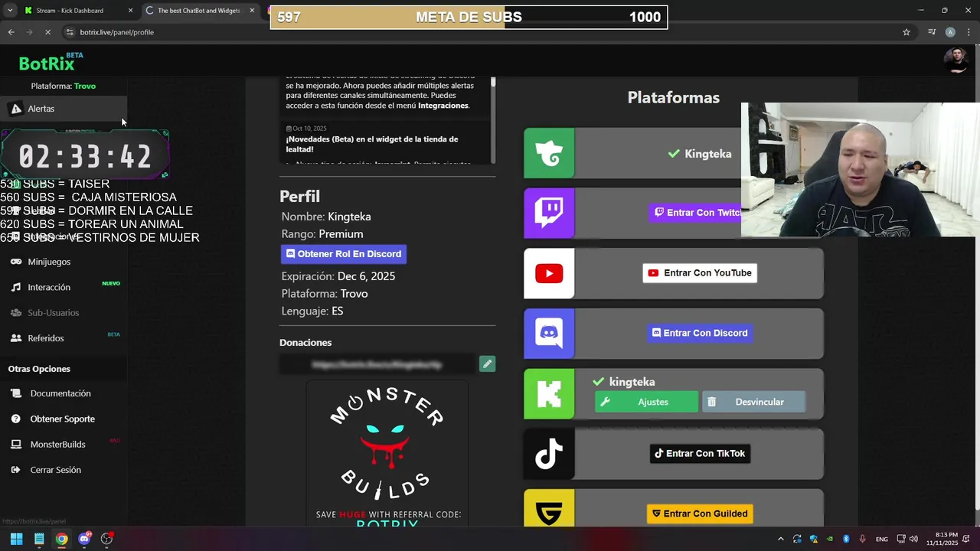Click the Trovo platform icon
Image resolution: width=980 pixels, height=551 pixels.
pos(549,153)
